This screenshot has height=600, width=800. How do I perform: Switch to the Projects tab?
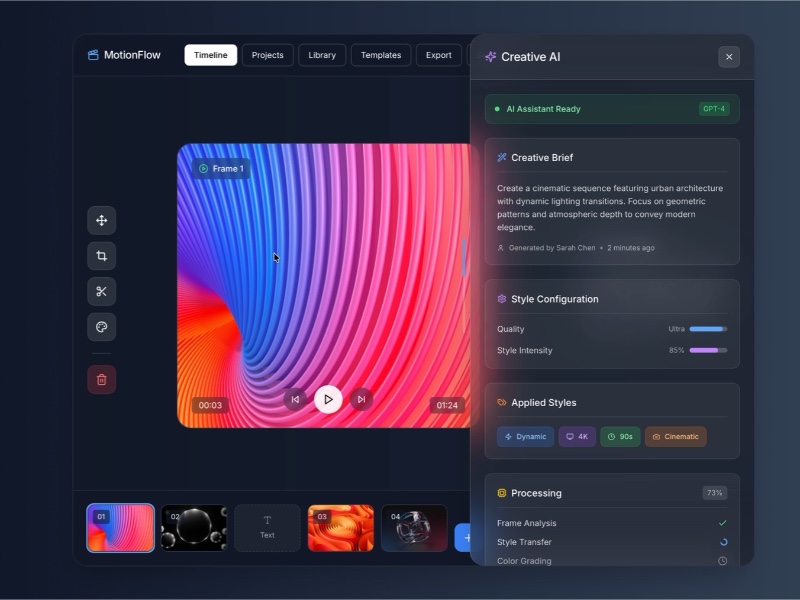pos(267,55)
